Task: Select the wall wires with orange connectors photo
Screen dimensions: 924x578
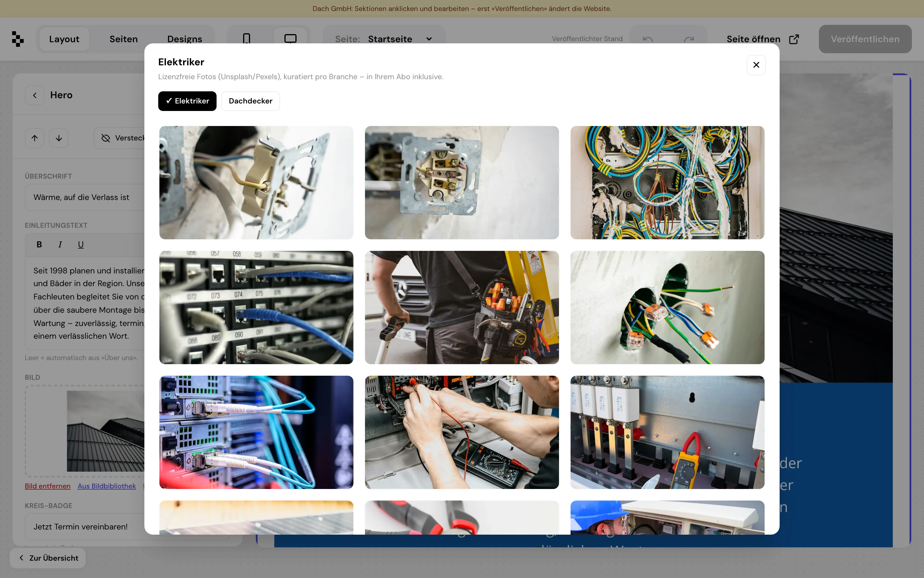Action: [667, 307]
